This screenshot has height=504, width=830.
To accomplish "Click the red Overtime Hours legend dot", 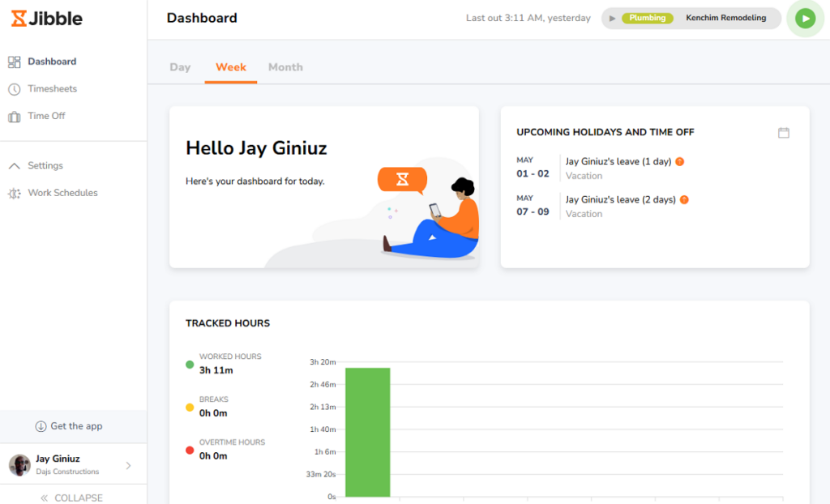I will click(x=190, y=450).
